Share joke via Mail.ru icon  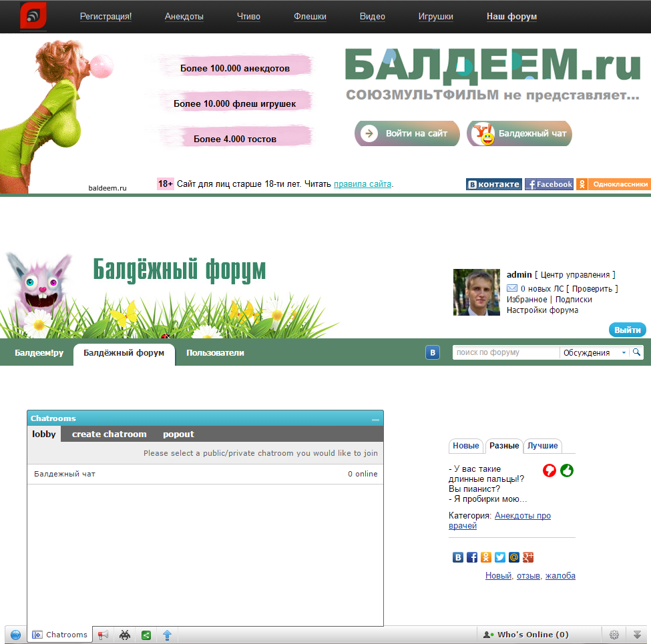tap(514, 557)
